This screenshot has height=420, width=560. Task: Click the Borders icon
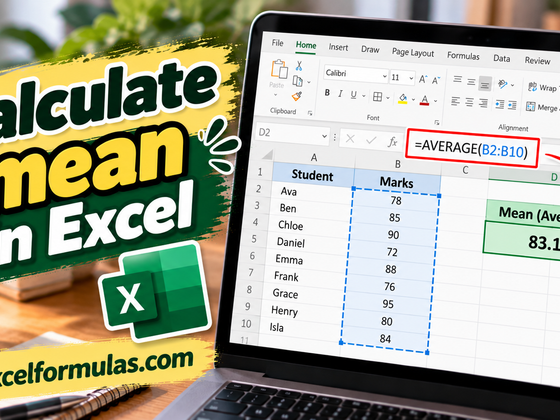(x=378, y=96)
